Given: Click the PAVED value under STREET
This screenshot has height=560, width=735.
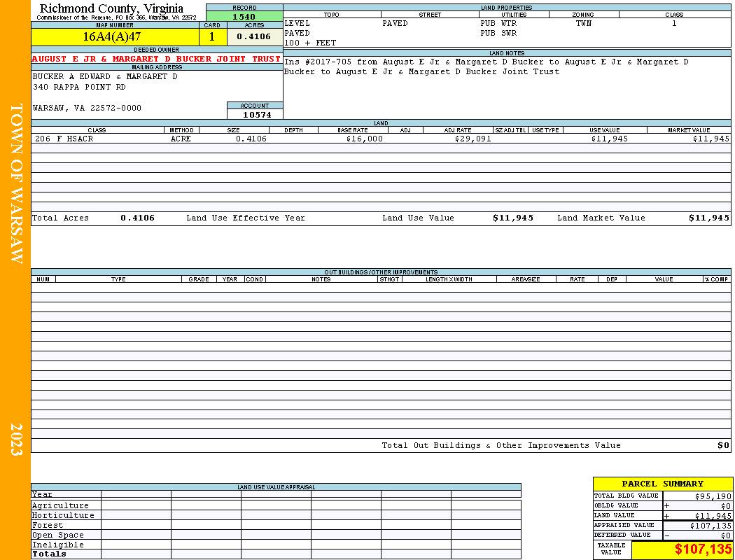Looking at the screenshot, I should tap(395, 23).
